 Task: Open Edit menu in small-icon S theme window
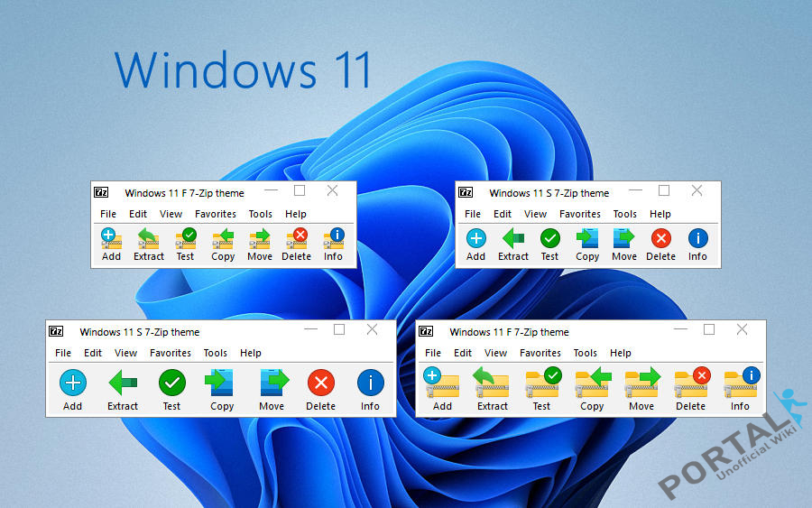[x=503, y=214]
